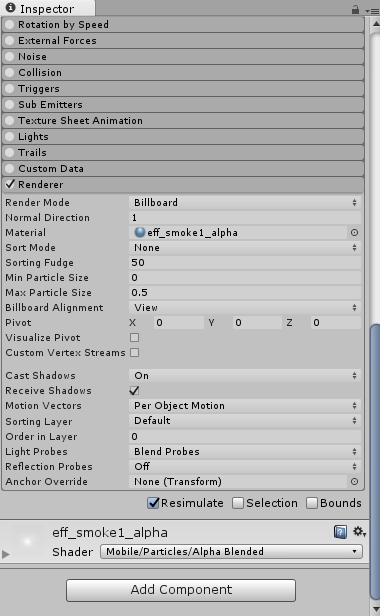The width and height of the screenshot is (380, 616).
Task: Open the eff_smoke1_alpha material help icon
Action: pos(340,532)
